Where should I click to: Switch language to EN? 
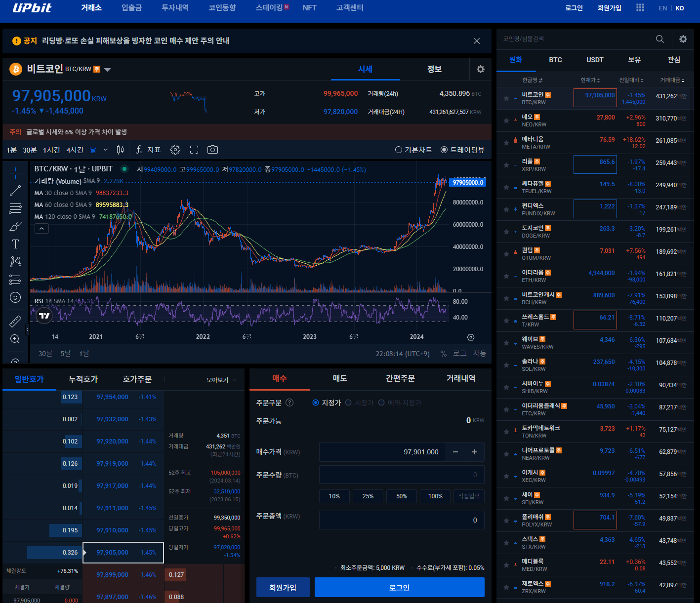coord(663,8)
